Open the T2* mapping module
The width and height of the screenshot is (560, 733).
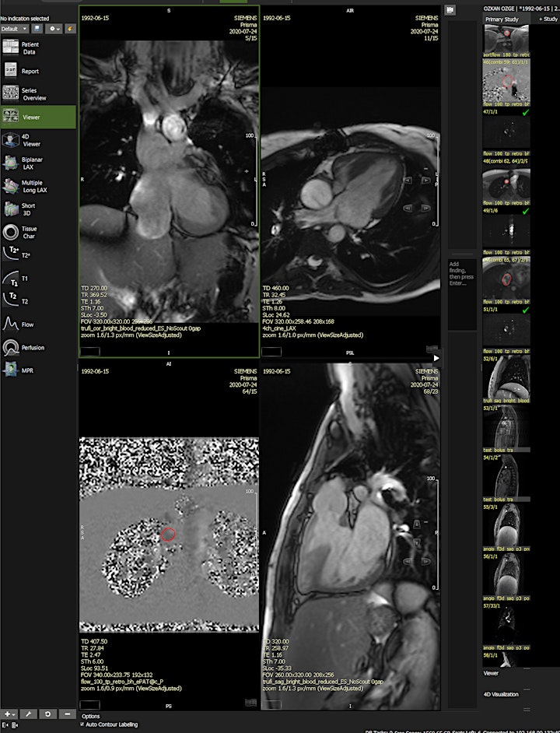click(37, 255)
